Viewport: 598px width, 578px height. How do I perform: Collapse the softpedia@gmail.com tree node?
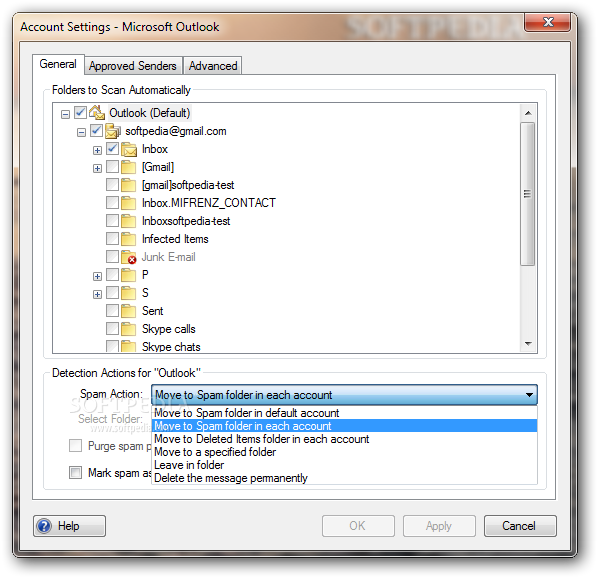pyautogui.click(x=81, y=132)
